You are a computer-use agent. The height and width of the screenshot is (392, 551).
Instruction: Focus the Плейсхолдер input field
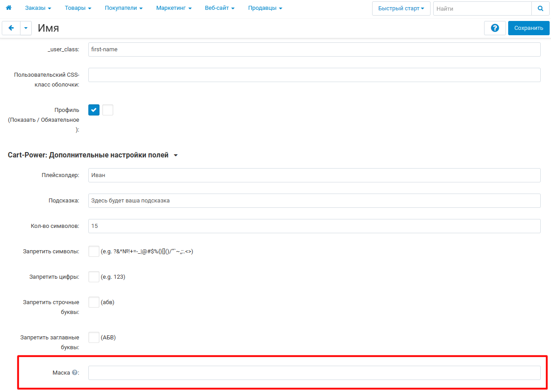pyautogui.click(x=315, y=175)
